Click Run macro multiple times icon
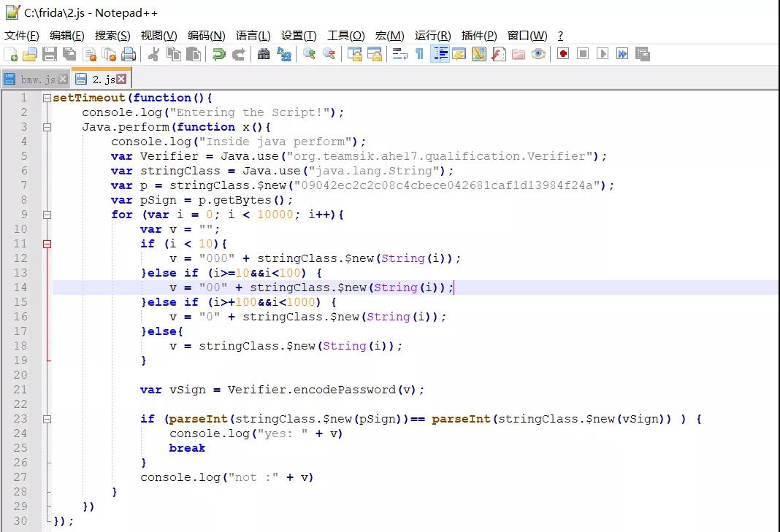780x532 pixels. [622, 54]
